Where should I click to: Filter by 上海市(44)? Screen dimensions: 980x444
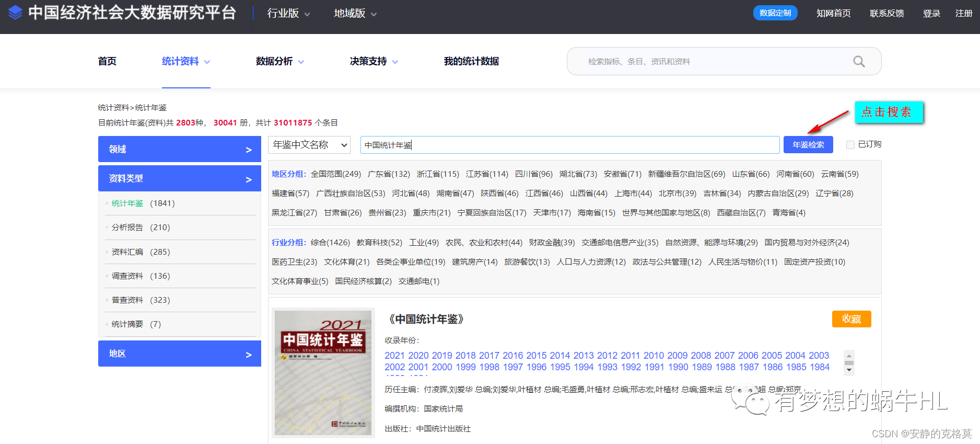pyautogui.click(x=633, y=193)
